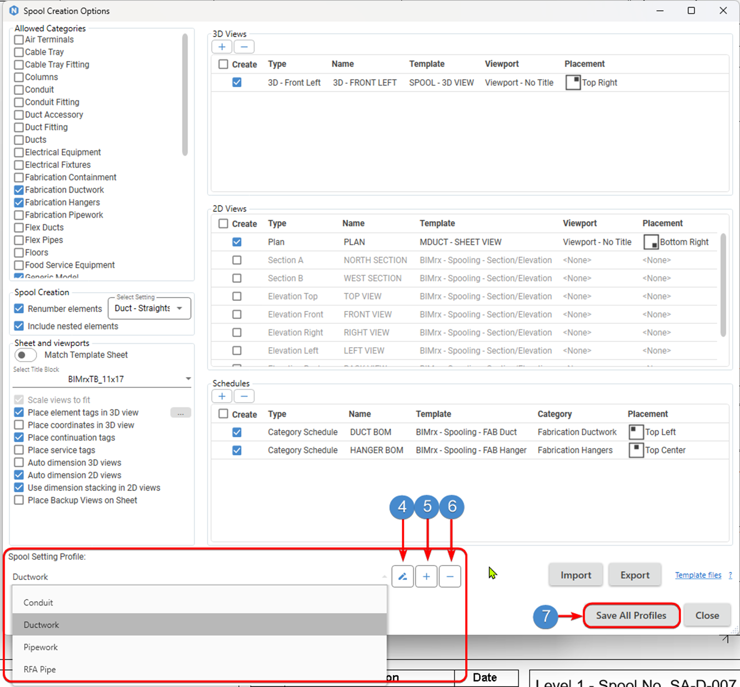Click Top Center placement icon for HANGER BOM
The height and width of the screenshot is (687, 740).
click(636, 450)
